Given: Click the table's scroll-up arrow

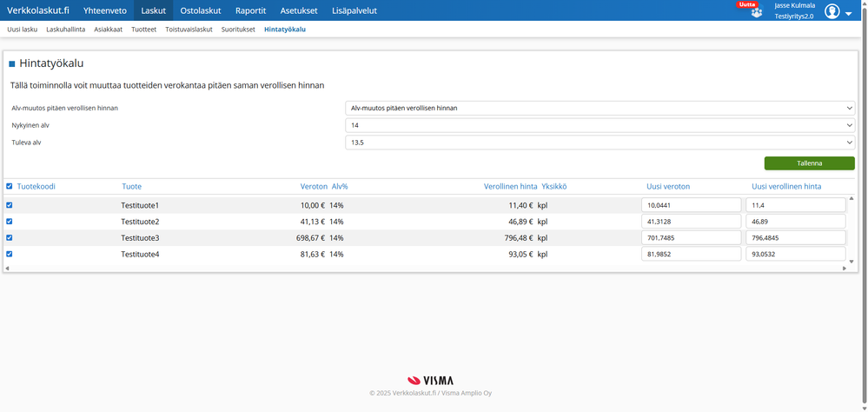Looking at the screenshot, I should (851, 198).
